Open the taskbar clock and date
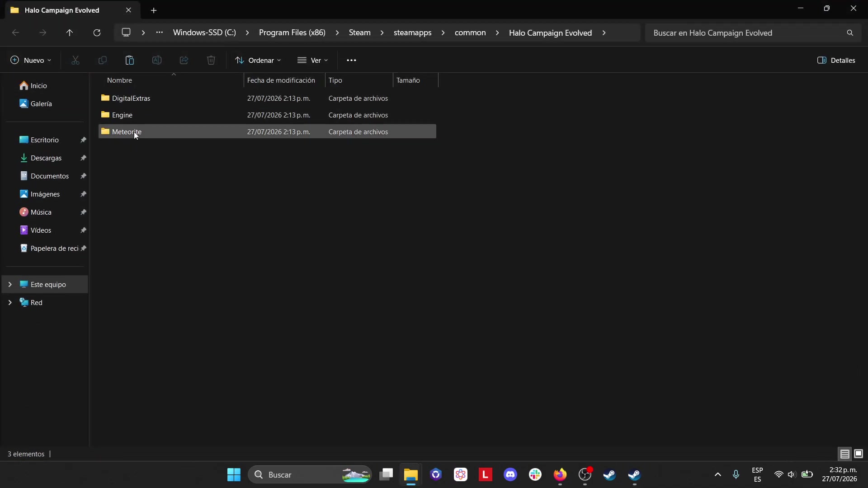This screenshot has width=868, height=488. pyautogui.click(x=840, y=474)
